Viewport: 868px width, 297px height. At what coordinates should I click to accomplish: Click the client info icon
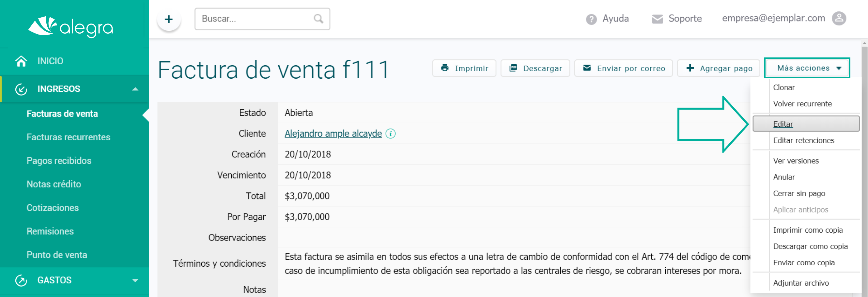(x=391, y=134)
